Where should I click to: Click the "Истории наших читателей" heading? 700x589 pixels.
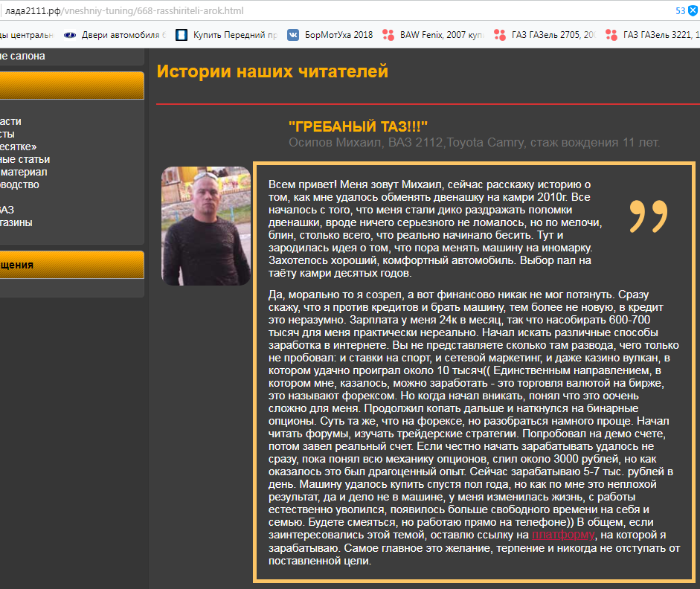click(x=272, y=71)
